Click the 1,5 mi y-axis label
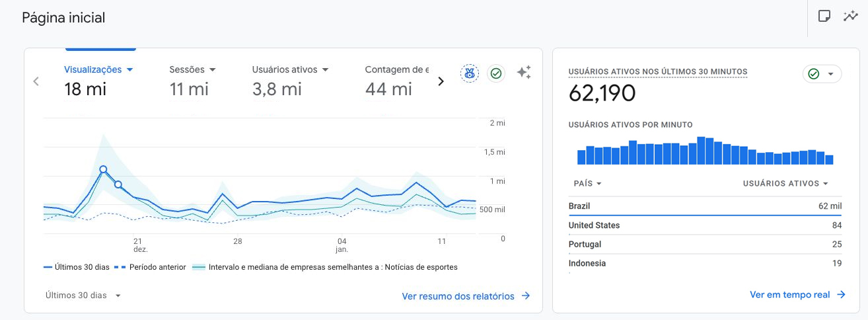868x320 pixels. 495,152
